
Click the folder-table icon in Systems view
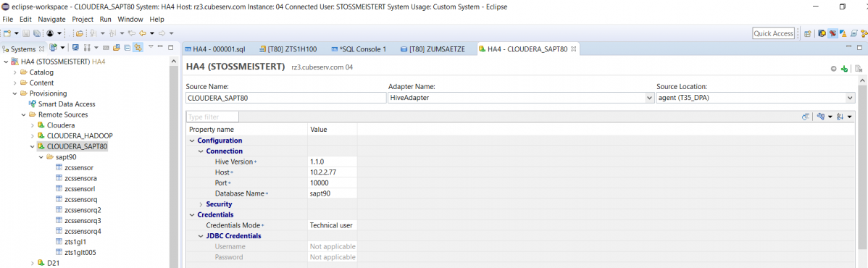click(117, 48)
